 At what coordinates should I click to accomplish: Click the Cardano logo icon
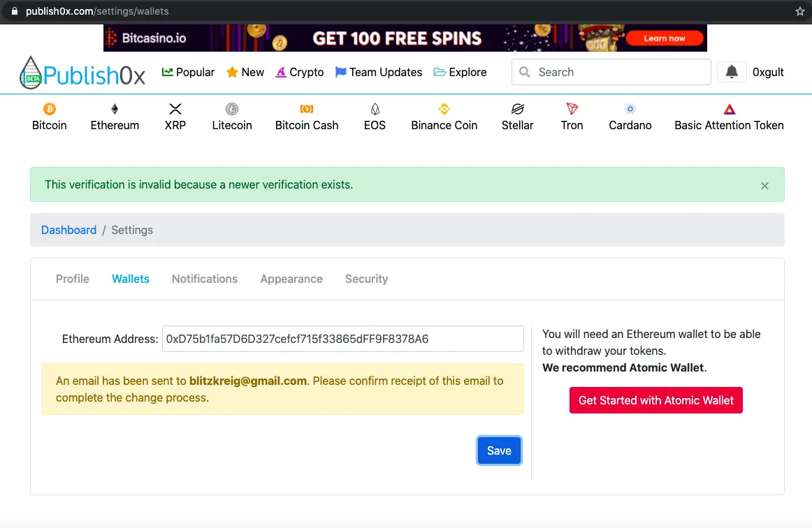tap(630, 109)
